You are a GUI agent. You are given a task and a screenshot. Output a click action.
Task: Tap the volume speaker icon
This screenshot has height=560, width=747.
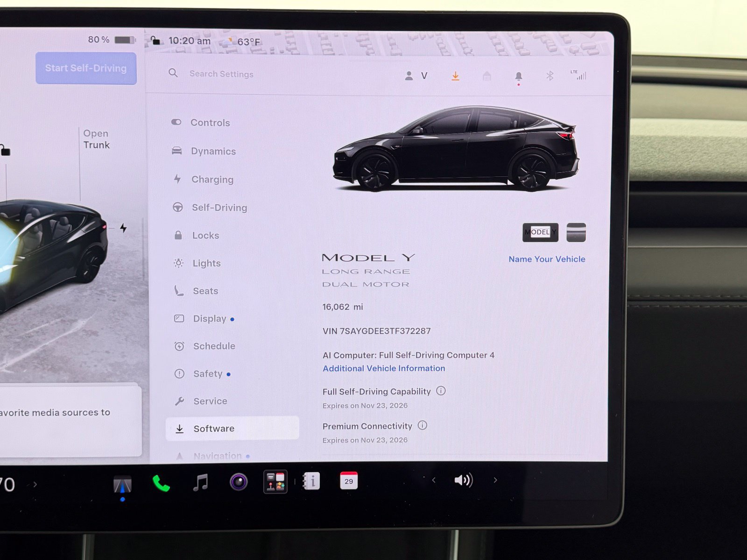(x=463, y=480)
